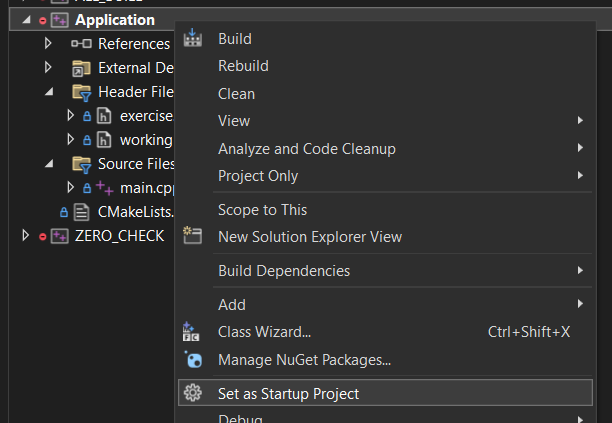The height and width of the screenshot is (423, 612).
Task: Select the Source Files tree item
Action: [x=136, y=164]
